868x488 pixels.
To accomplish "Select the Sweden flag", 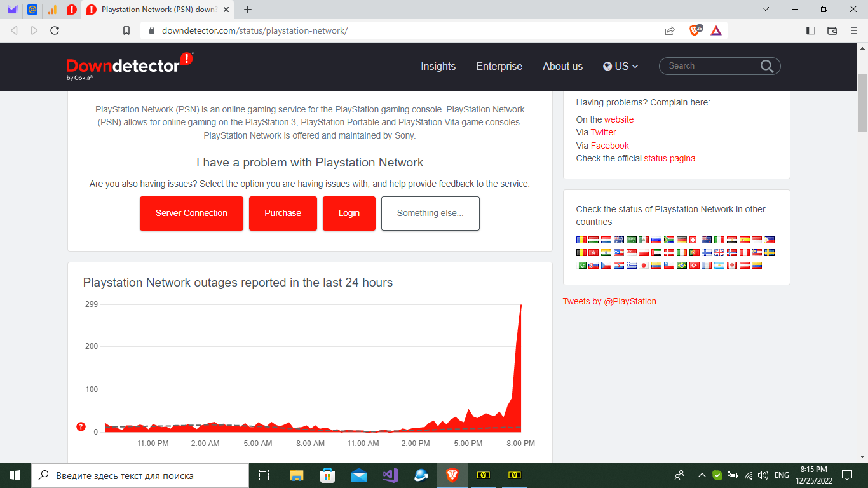I will (770, 252).
